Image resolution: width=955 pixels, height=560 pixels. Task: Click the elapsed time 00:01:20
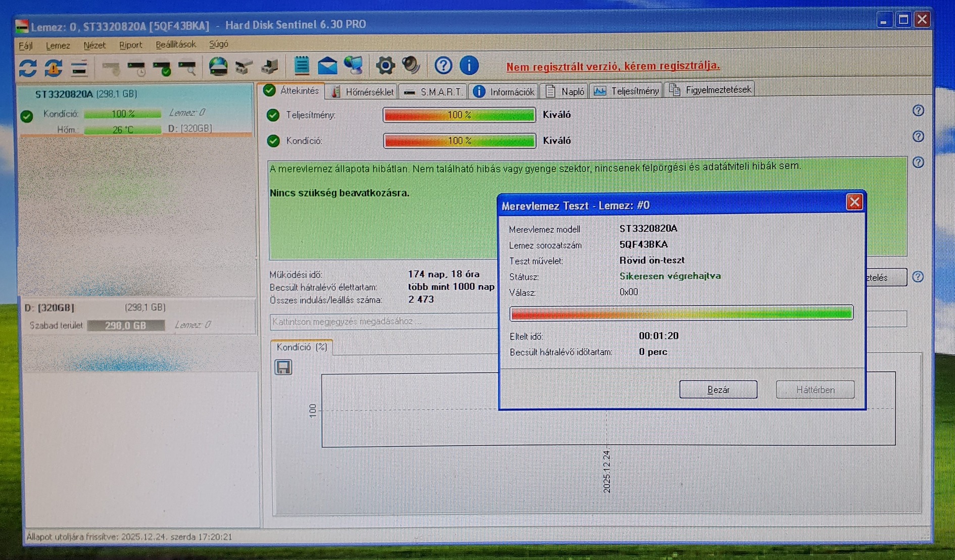coord(658,336)
